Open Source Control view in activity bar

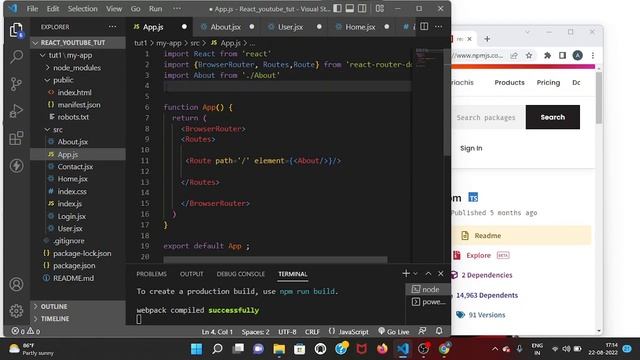click(x=16, y=84)
